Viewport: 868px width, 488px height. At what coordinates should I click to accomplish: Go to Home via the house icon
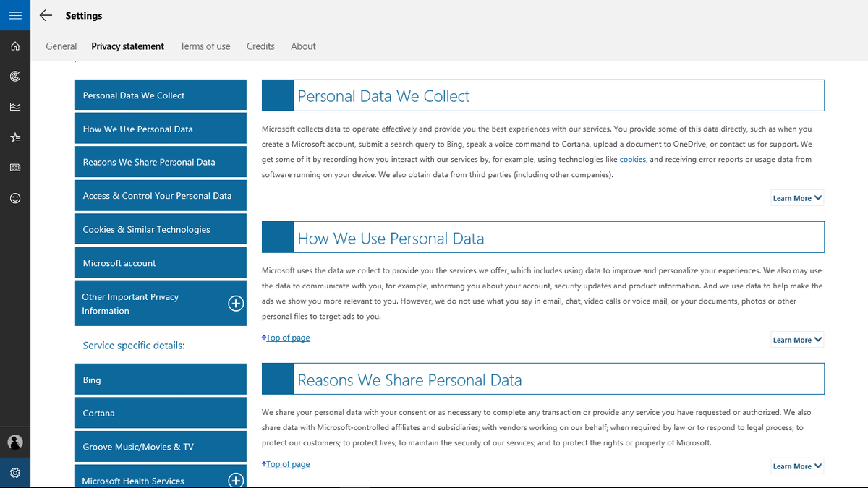click(14, 46)
